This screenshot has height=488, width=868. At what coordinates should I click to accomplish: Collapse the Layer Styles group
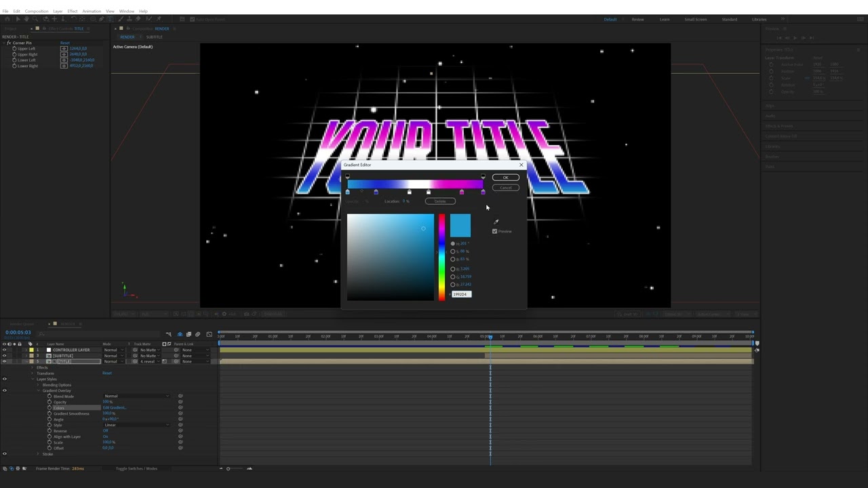(33, 379)
